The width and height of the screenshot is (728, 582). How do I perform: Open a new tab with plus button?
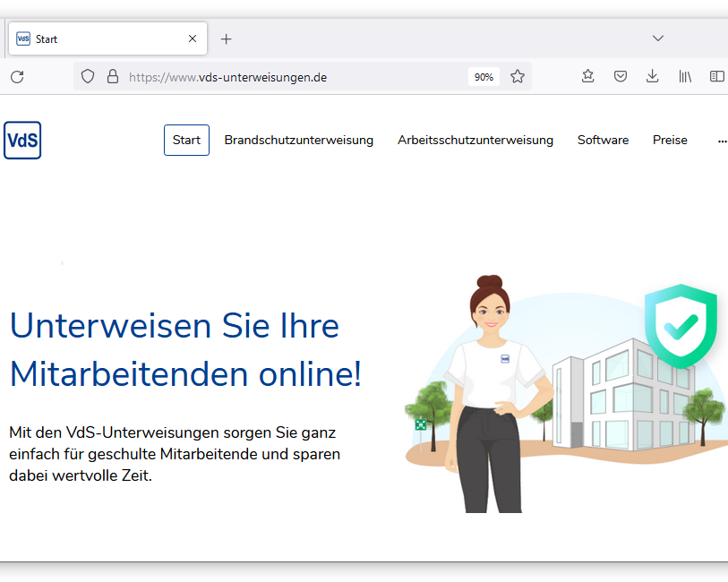pos(226,39)
